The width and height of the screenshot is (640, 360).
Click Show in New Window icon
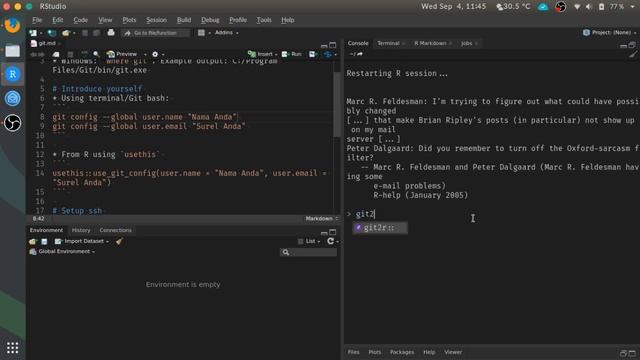(x=56, y=54)
